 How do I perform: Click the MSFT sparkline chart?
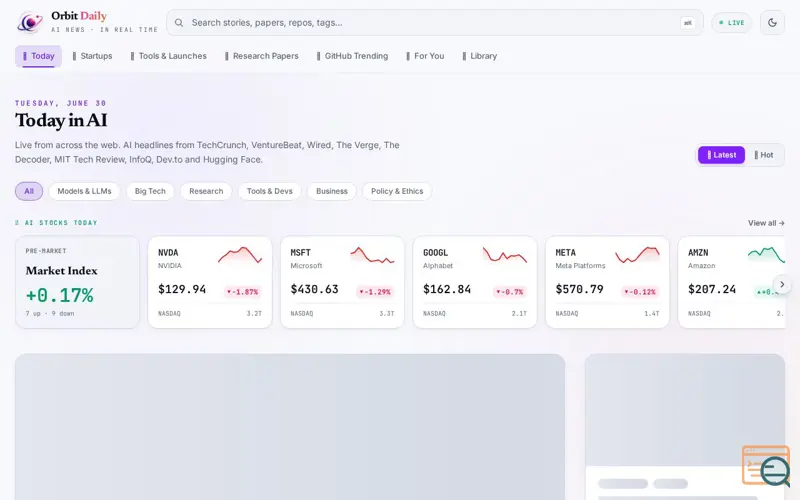coord(372,255)
